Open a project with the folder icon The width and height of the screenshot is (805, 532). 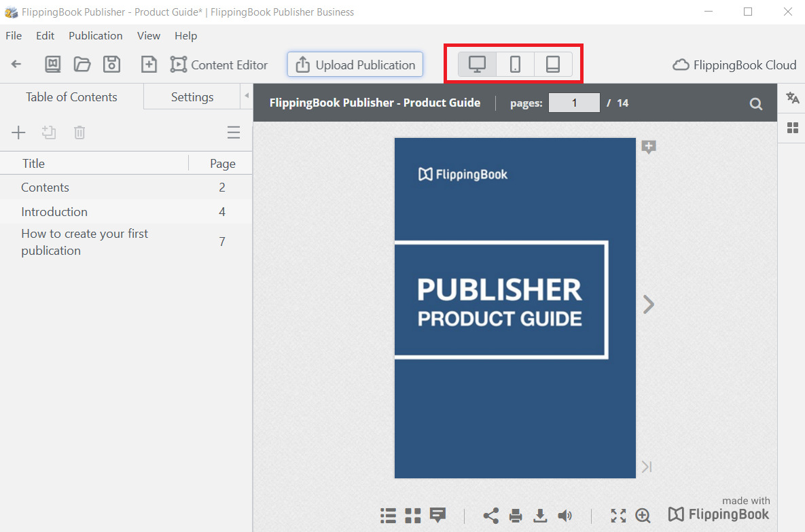pyautogui.click(x=82, y=64)
